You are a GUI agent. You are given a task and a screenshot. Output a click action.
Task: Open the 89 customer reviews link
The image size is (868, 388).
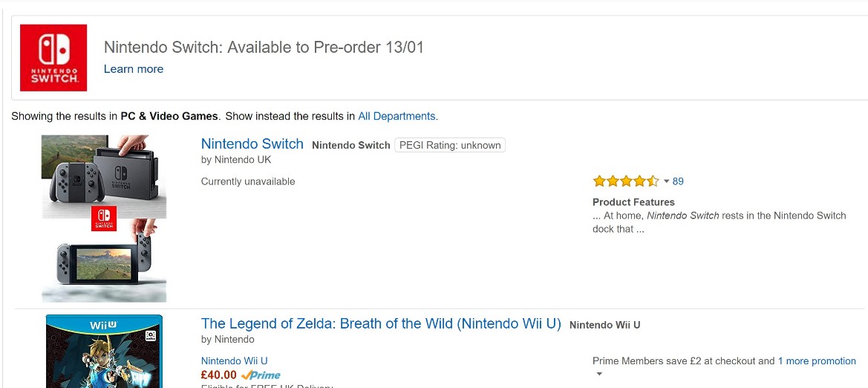click(x=678, y=181)
